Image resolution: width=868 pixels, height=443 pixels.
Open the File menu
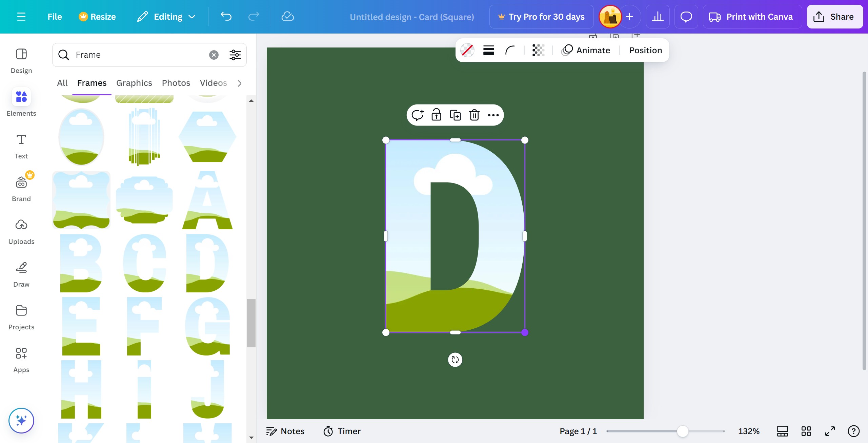(55, 17)
